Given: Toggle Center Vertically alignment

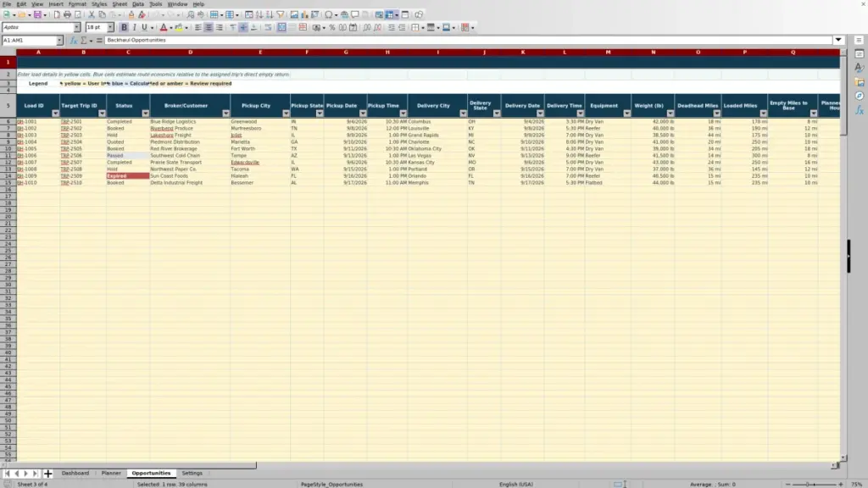Looking at the screenshot, I should pos(243,28).
